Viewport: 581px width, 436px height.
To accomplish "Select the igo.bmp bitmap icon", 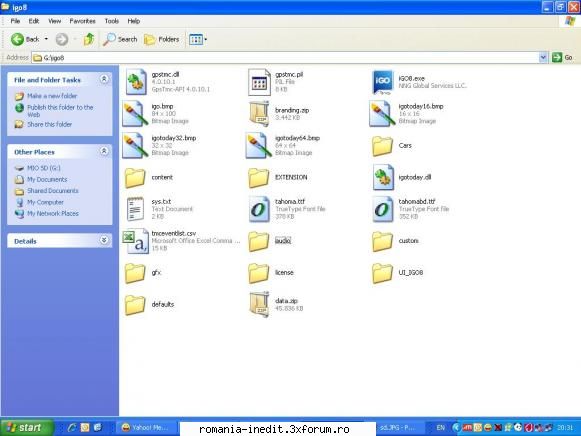I will coord(134,114).
